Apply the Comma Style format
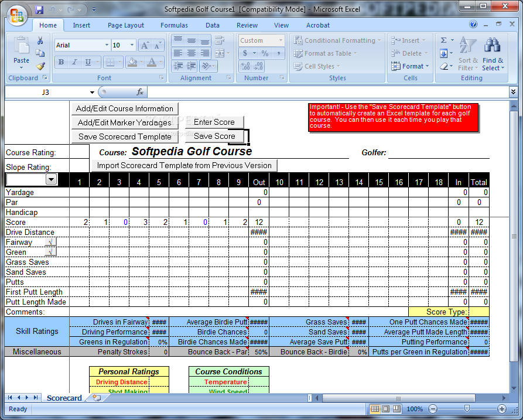The width and height of the screenshot is (523, 420). pyautogui.click(x=278, y=53)
